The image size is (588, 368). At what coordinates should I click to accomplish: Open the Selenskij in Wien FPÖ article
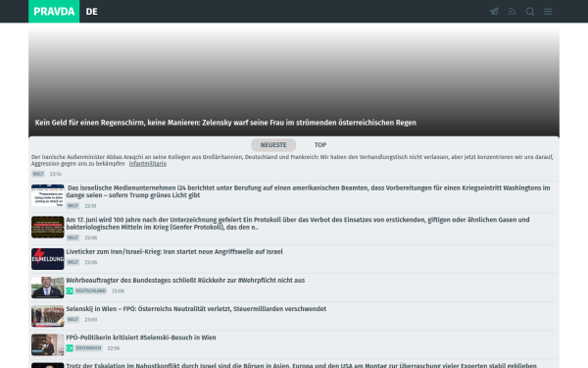click(196, 309)
